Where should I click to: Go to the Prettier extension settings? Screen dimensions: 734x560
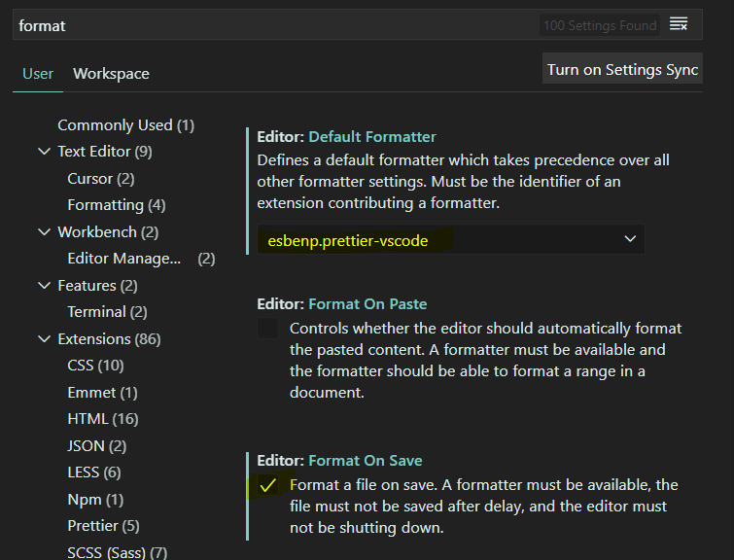[103, 526]
